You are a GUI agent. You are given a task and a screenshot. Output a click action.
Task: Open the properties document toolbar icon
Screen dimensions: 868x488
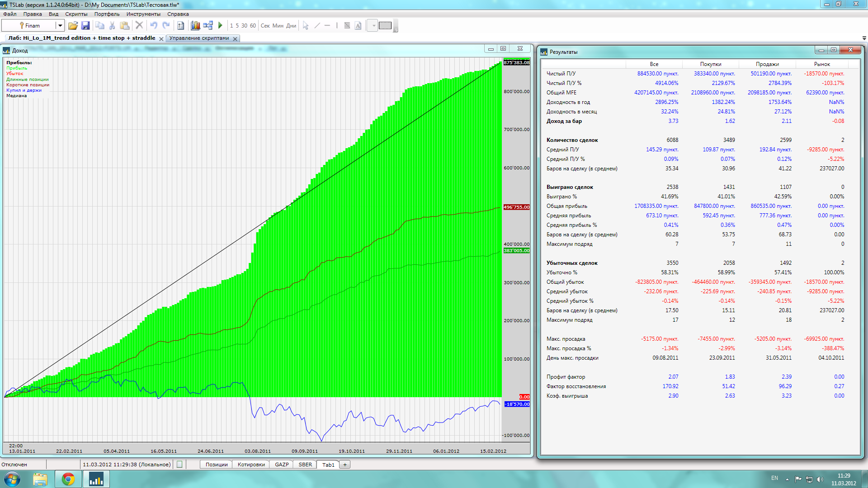[x=180, y=26]
